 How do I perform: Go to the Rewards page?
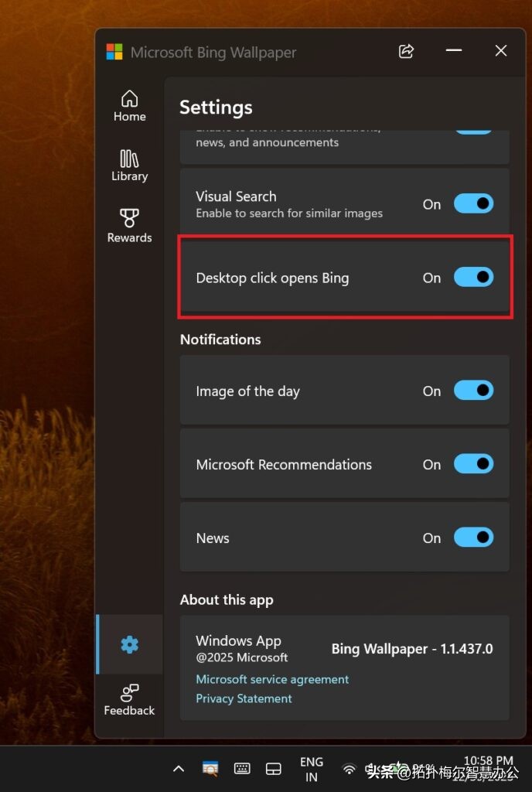pyautogui.click(x=129, y=226)
